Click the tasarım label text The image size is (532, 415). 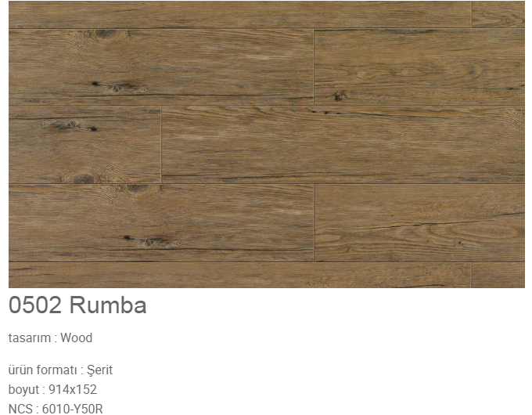[30, 338]
